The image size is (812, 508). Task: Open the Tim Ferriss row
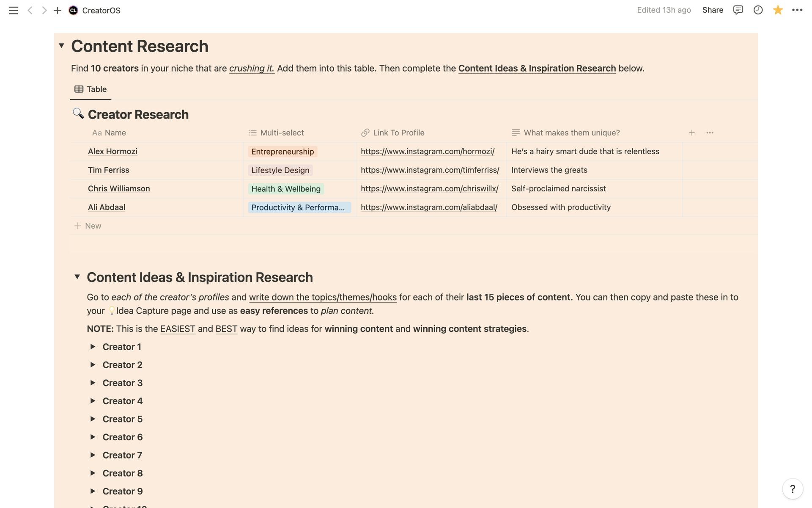pos(109,170)
